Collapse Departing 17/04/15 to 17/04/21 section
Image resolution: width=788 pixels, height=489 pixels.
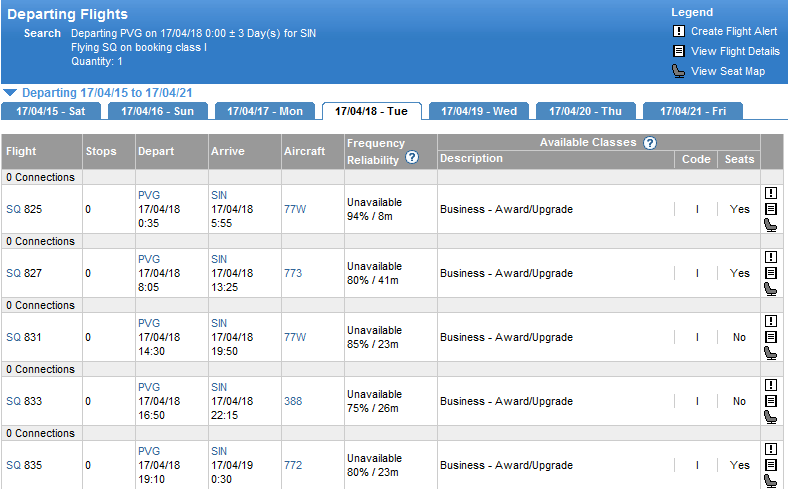[x=10, y=92]
